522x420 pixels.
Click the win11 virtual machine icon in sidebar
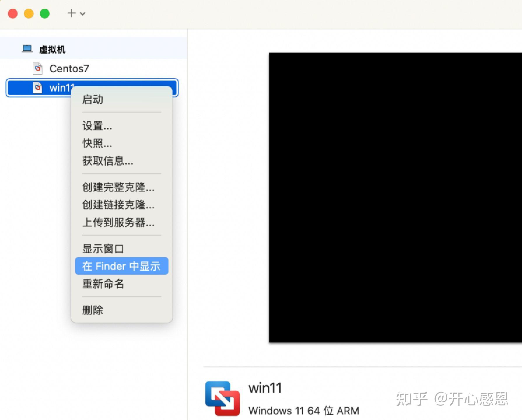37,88
